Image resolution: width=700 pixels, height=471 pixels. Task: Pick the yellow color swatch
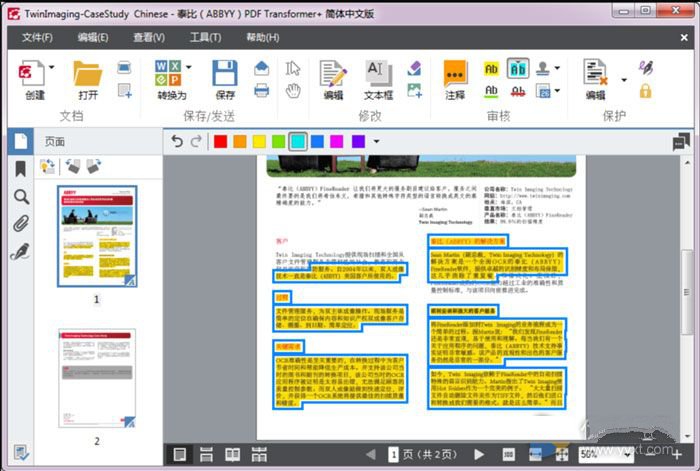[259, 142]
